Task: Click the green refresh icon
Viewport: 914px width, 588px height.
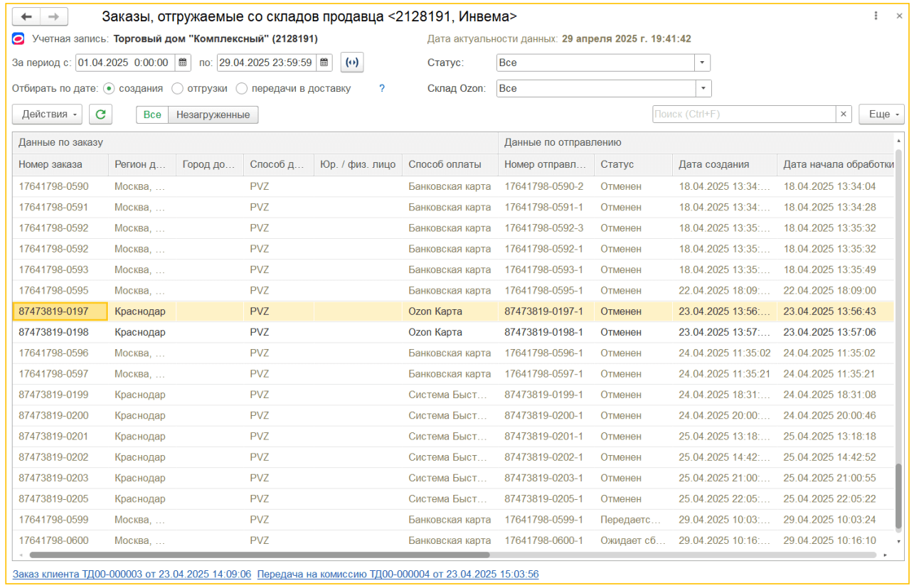Action: [100, 114]
